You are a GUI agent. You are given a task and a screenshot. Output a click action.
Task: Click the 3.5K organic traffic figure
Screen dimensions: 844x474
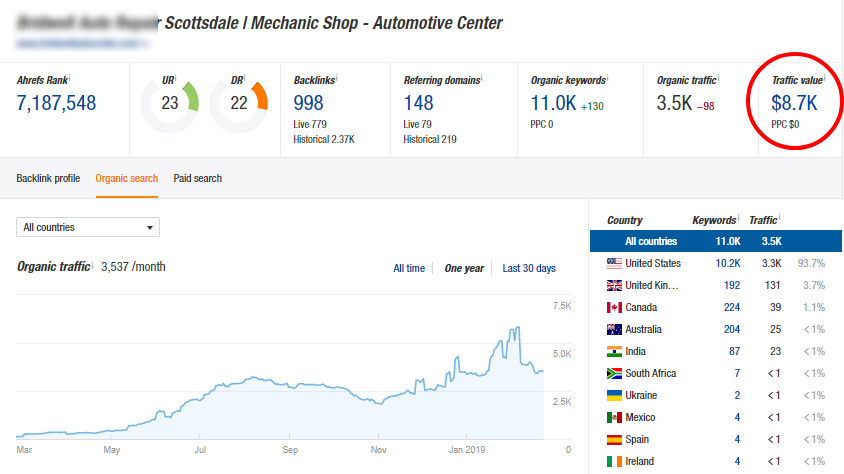[674, 103]
